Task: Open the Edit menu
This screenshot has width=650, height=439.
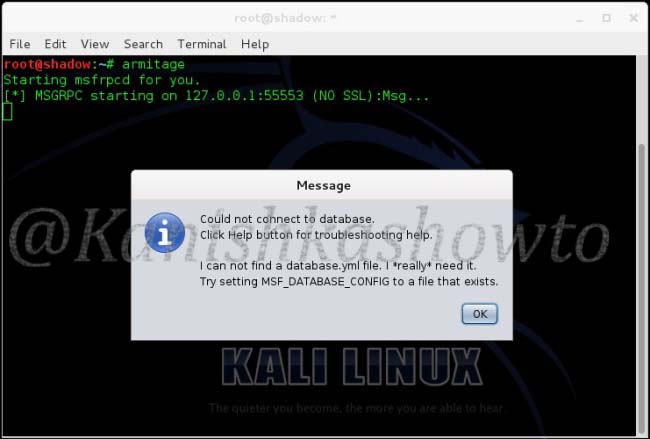Action: pos(55,44)
